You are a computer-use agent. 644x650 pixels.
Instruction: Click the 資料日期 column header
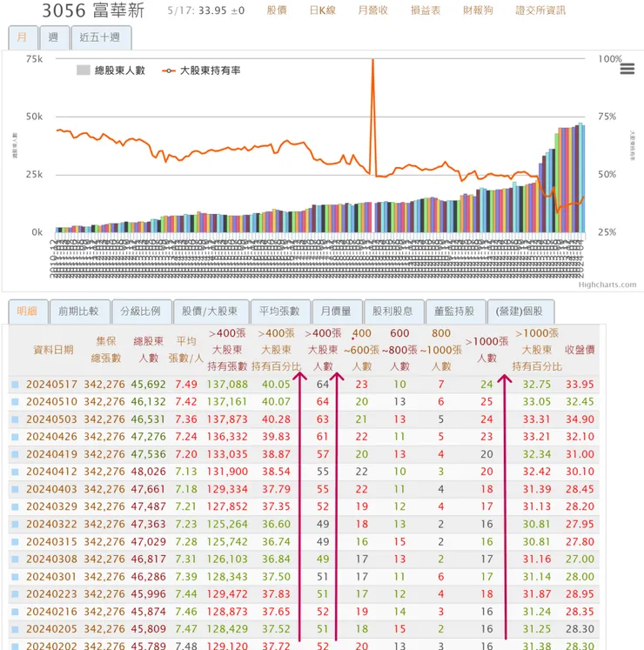53,350
